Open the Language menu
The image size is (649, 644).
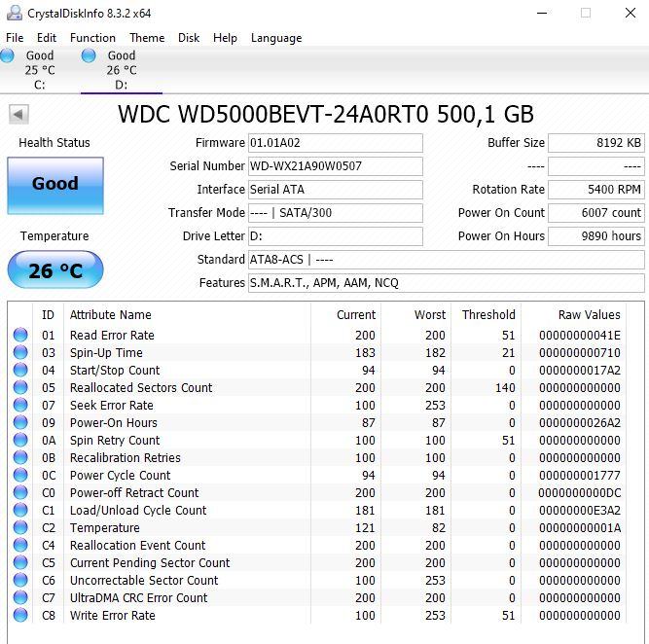276,38
